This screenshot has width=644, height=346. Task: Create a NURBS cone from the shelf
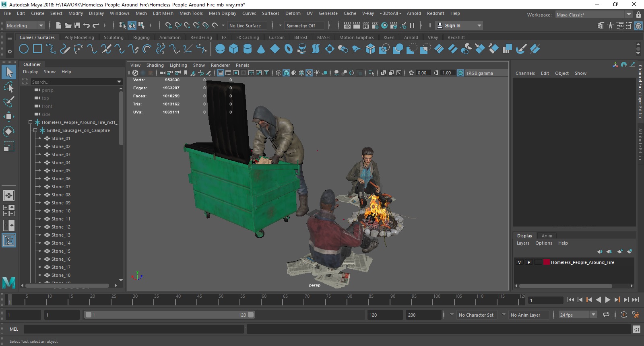[x=261, y=49]
